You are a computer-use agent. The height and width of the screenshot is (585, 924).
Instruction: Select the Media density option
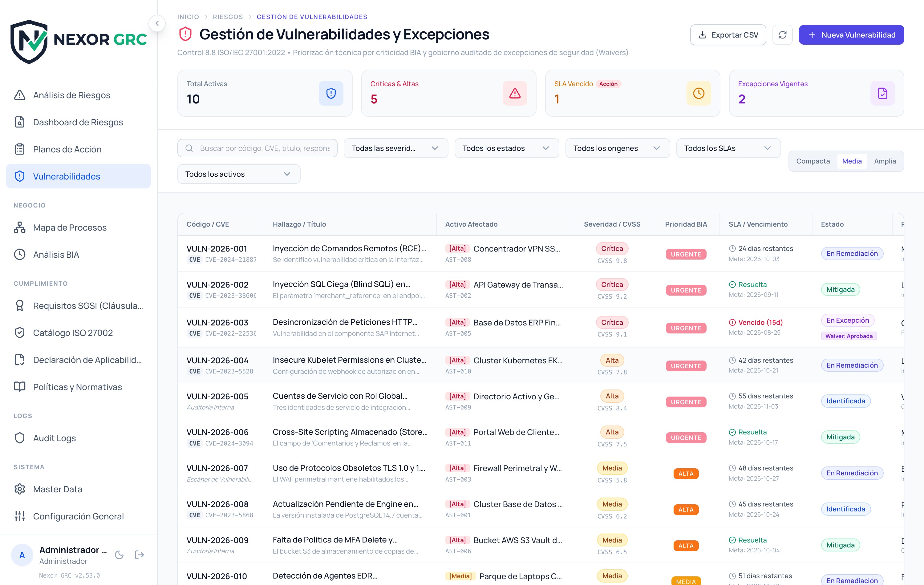click(x=852, y=161)
